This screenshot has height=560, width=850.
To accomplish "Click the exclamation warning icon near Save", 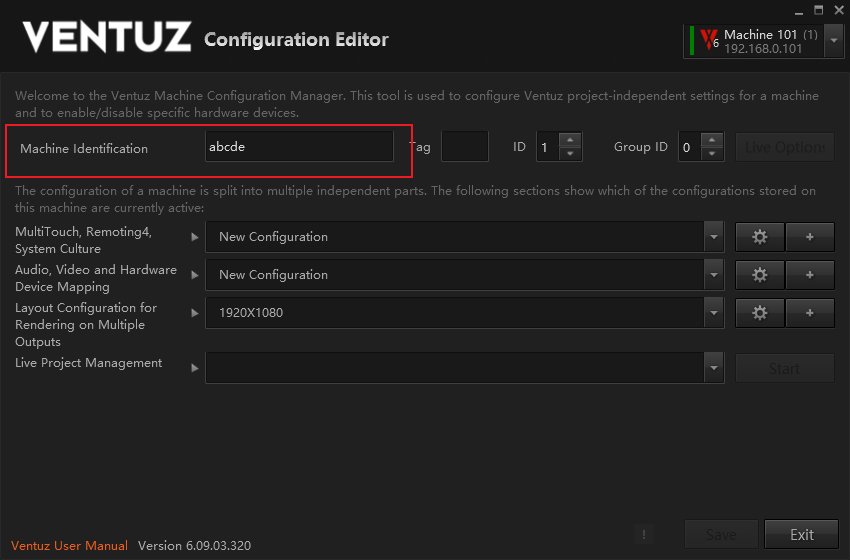I will (x=643, y=535).
